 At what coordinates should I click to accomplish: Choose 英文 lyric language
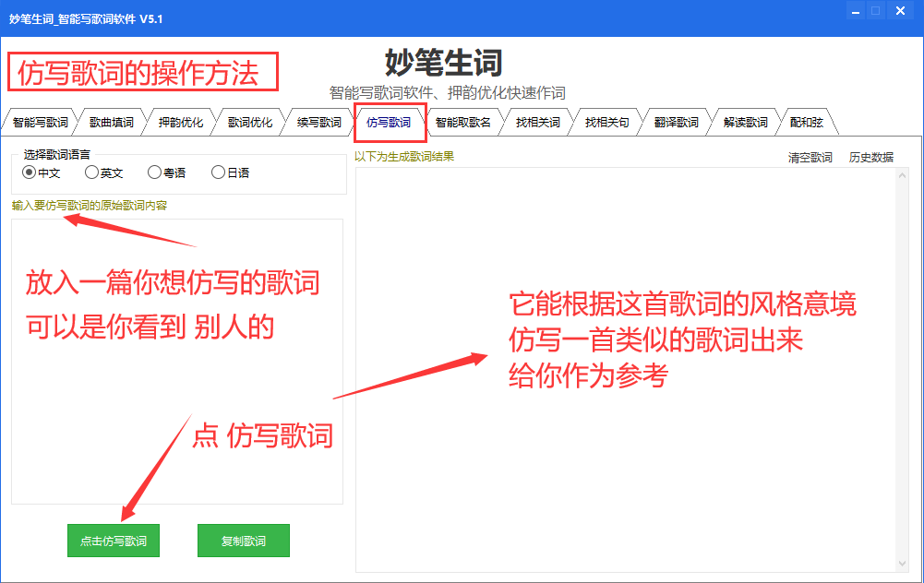click(x=103, y=173)
